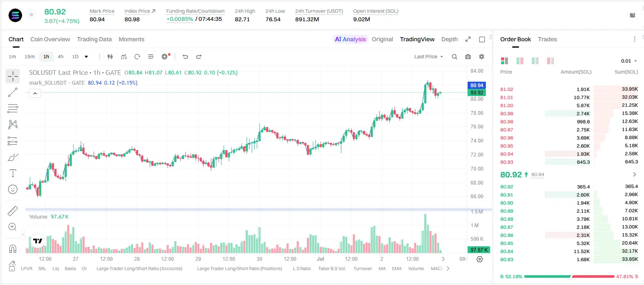Switch to the Trades tab
Viewport: 644px width, 285px height.
pyautogui.click(x=548, y=39)
